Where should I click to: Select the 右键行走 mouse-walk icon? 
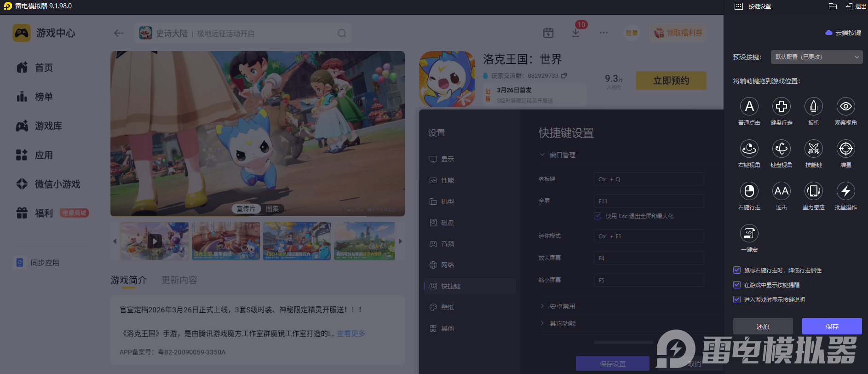[749, 191]
